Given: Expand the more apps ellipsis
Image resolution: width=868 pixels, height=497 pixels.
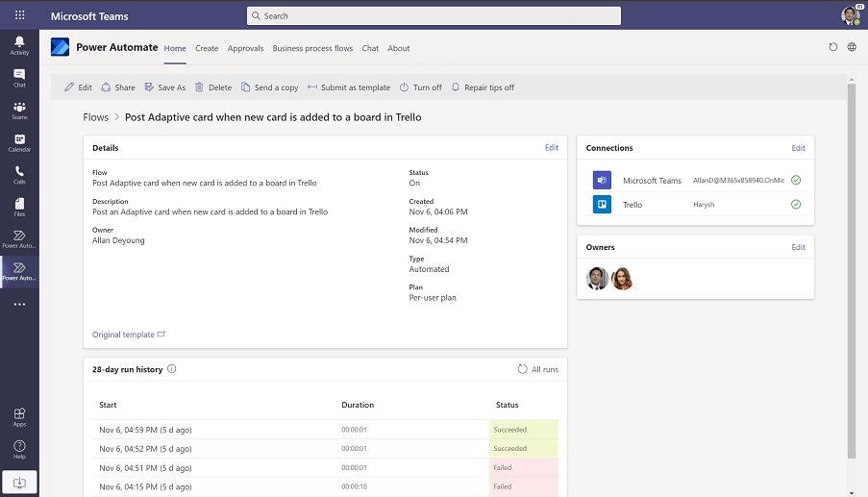Looking at the screenshot, I should point(19,305).
